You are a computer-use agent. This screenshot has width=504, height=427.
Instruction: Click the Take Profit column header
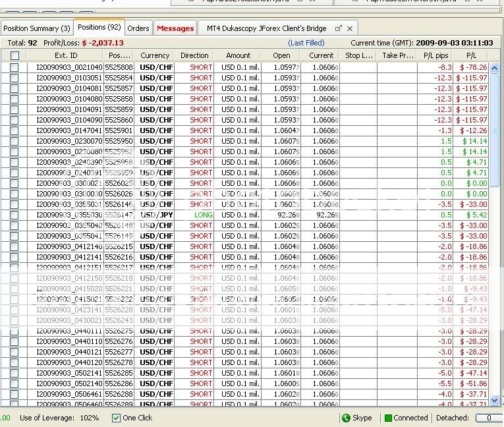[397, 55]
